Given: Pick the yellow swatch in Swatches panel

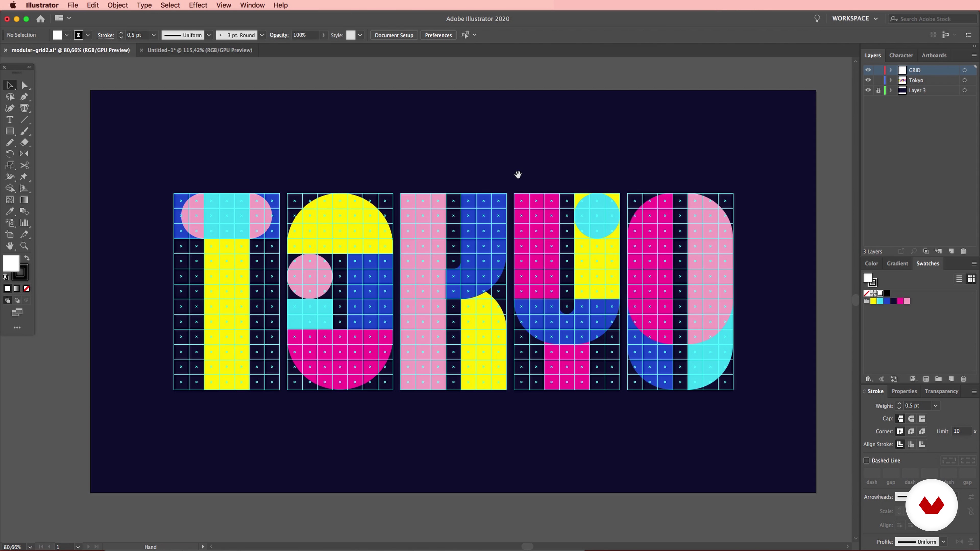Looking at the screenshot, I should point(874,301).
